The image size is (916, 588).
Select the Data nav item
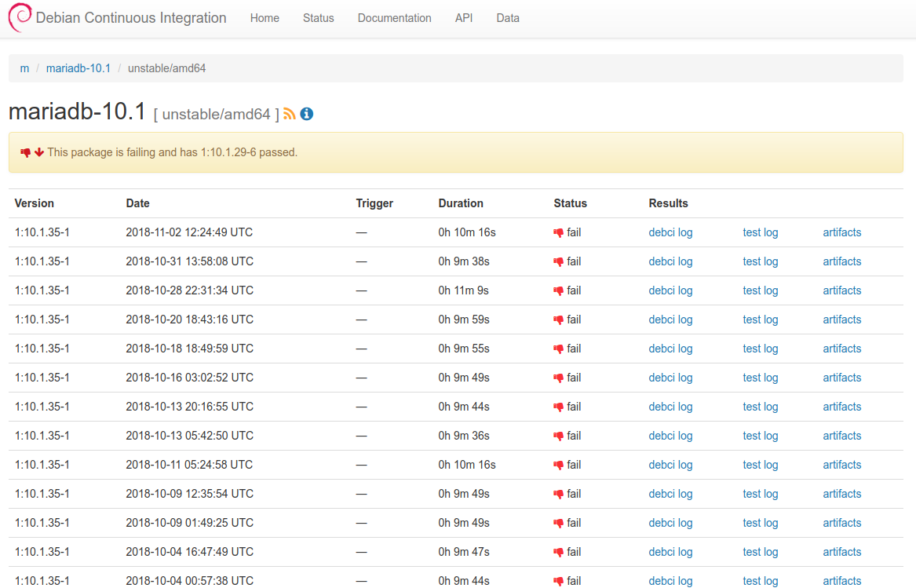(x=508, y=18)
